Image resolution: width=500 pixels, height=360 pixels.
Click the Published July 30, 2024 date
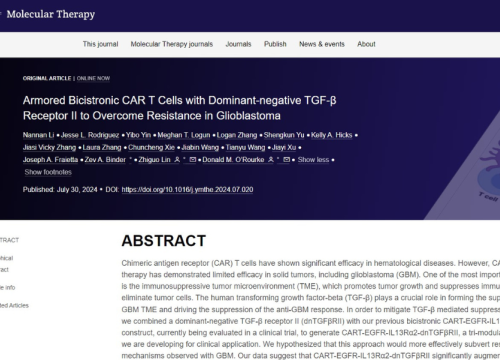click(x=60, y=190)
